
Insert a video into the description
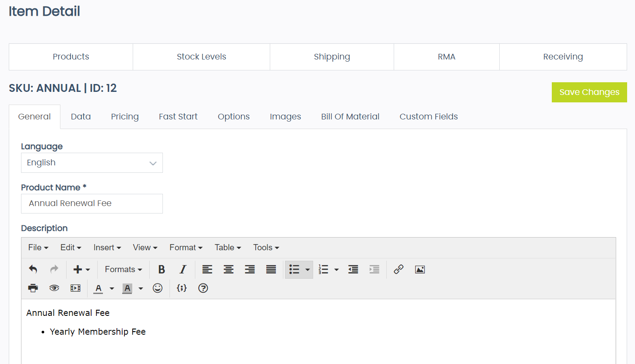click(75, 288)
